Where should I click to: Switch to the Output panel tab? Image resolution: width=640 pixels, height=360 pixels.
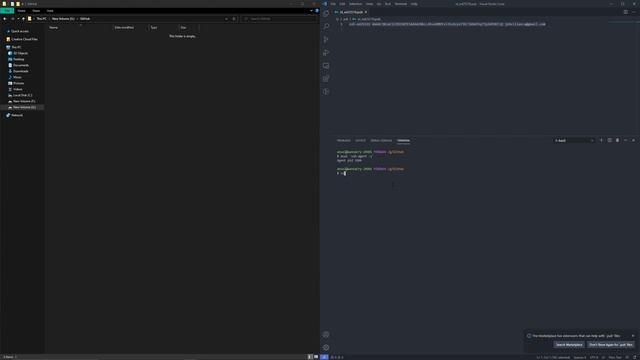(x=360, y=140)
